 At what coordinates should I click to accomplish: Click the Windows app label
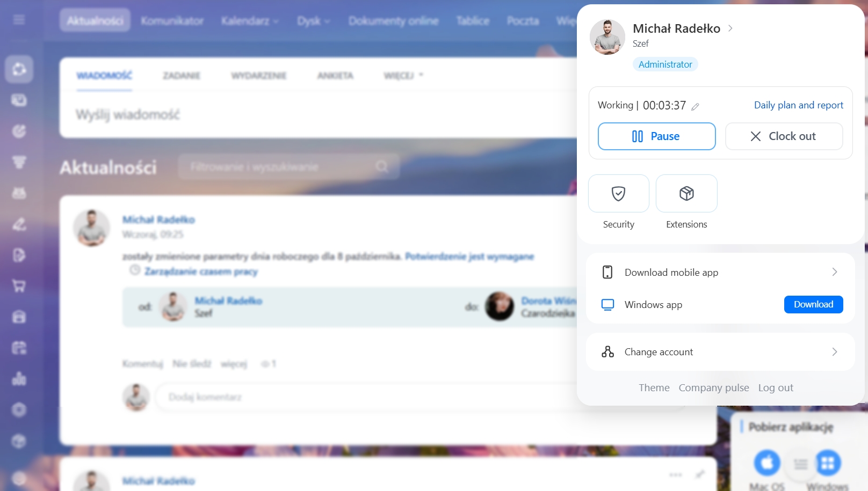(x=653, y=305)
